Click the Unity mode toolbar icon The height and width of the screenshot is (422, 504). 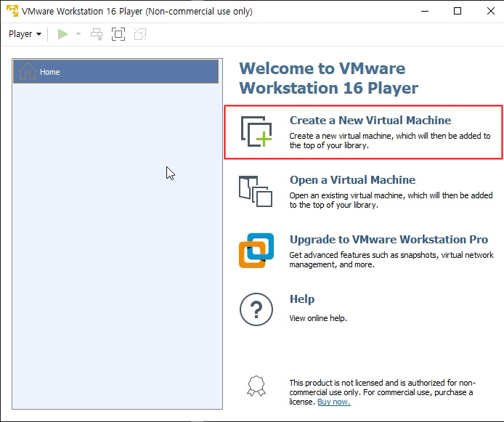[x=140, y=34]
